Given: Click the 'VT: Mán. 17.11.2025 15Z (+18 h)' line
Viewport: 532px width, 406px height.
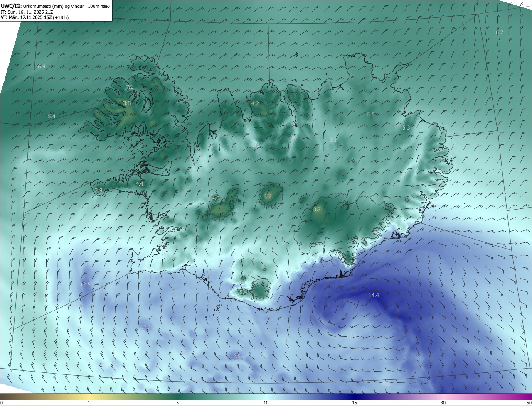Looking at the screenshot, I should (x=34, y=17).
